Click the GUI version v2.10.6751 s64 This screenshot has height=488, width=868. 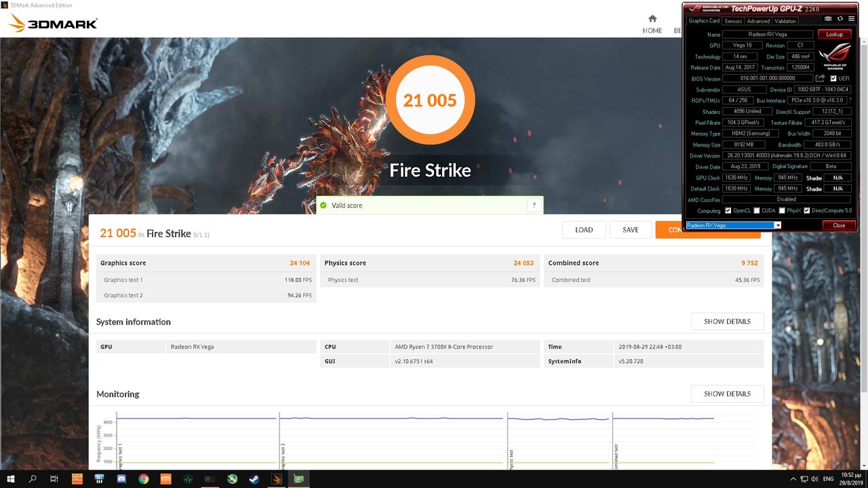click(x=414, y=361)
